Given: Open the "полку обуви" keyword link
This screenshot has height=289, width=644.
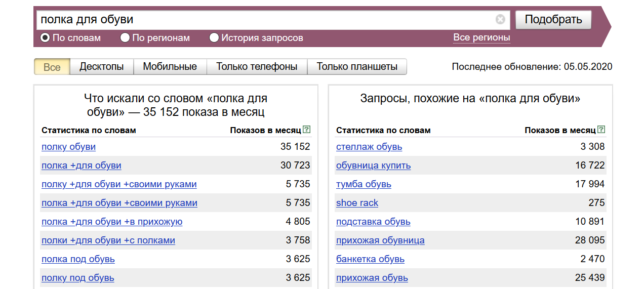Looking at the screenshot, I should (68, 147).
